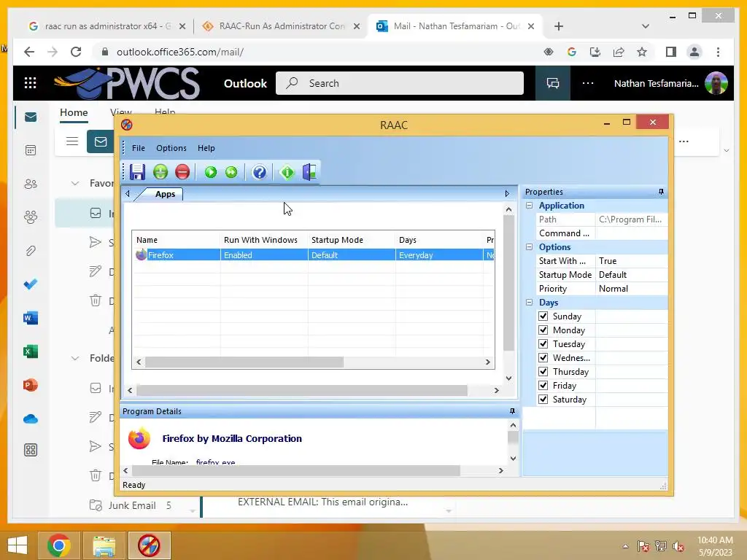This screenshot has width=747, height=560.
Task: Click the Exit door icon in RAAC toolbar
Action: pos(309,172)
